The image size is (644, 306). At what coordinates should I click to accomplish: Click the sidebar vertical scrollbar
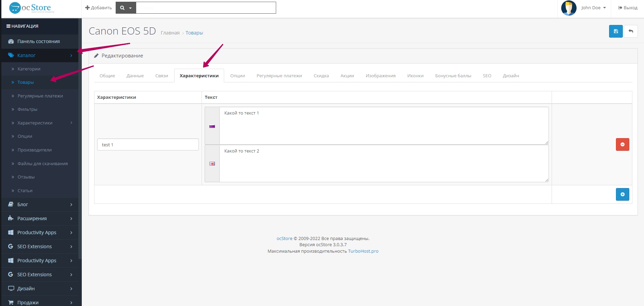click(x=80, y=138)
